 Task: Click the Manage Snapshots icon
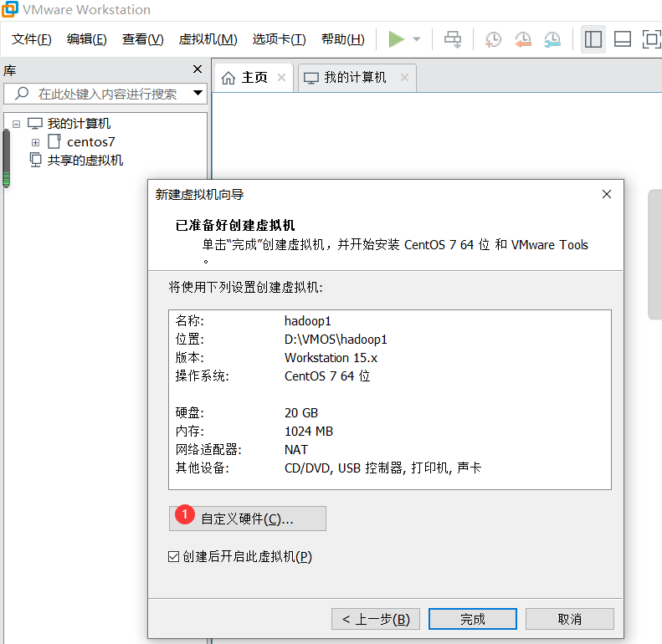[x=552, y=39]
